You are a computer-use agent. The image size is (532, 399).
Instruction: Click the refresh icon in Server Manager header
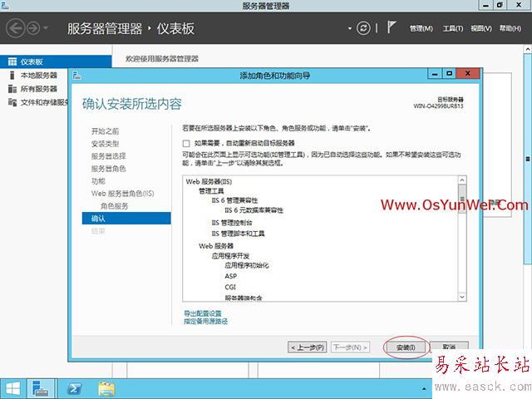coord(363,28)
